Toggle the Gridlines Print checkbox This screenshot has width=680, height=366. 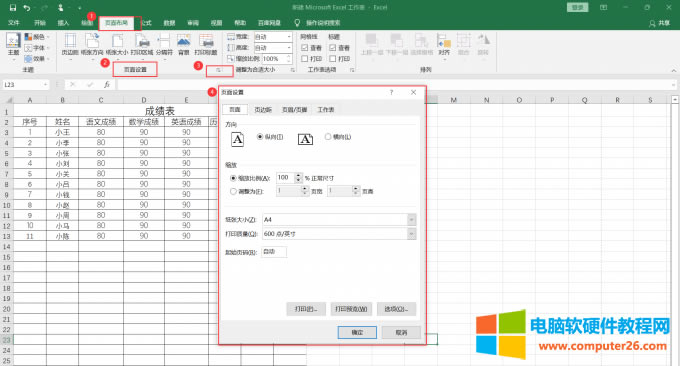pos(304,58)
